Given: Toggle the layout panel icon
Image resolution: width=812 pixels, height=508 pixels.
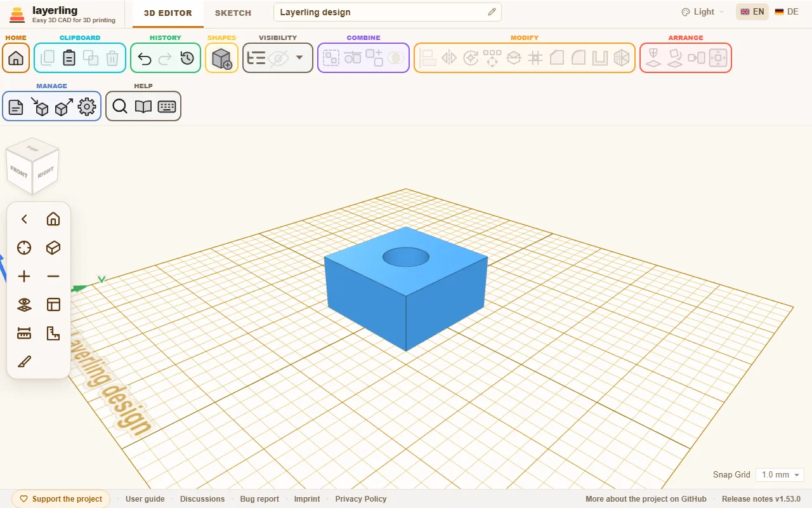Looking at the screenshot, I should 53,305.
